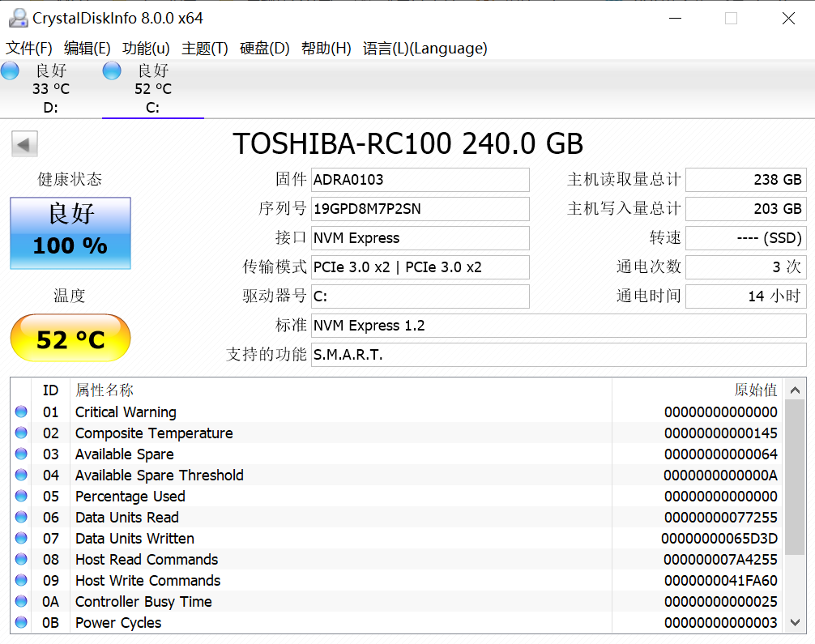Click the TOSHIBA-RC100 240.0 GB model title
The image size is (815, 644).
tap(408, 143)
